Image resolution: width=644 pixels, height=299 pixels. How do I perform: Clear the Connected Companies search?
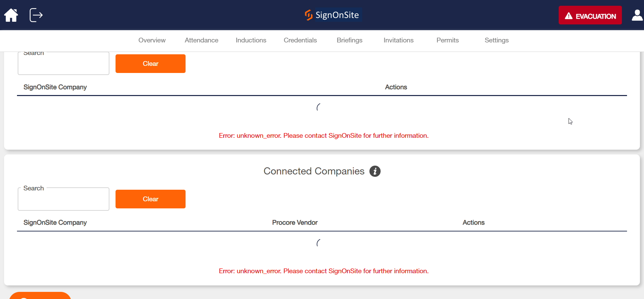151,199
